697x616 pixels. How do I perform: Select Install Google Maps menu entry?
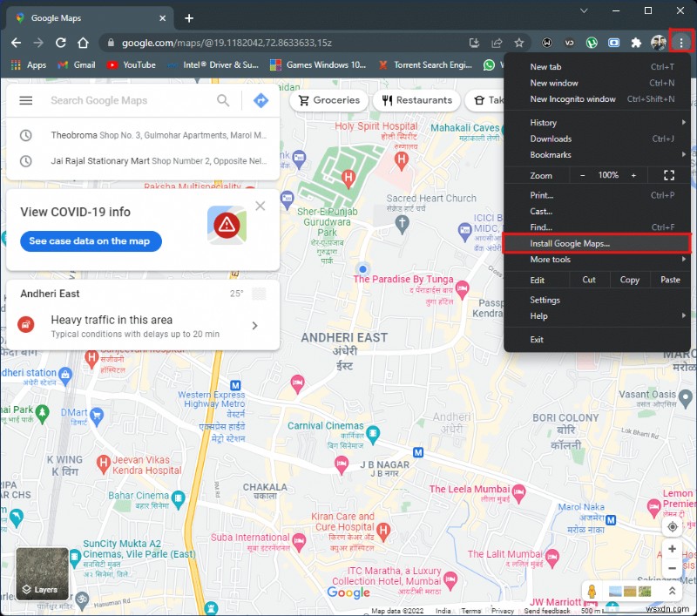[571, 243]
